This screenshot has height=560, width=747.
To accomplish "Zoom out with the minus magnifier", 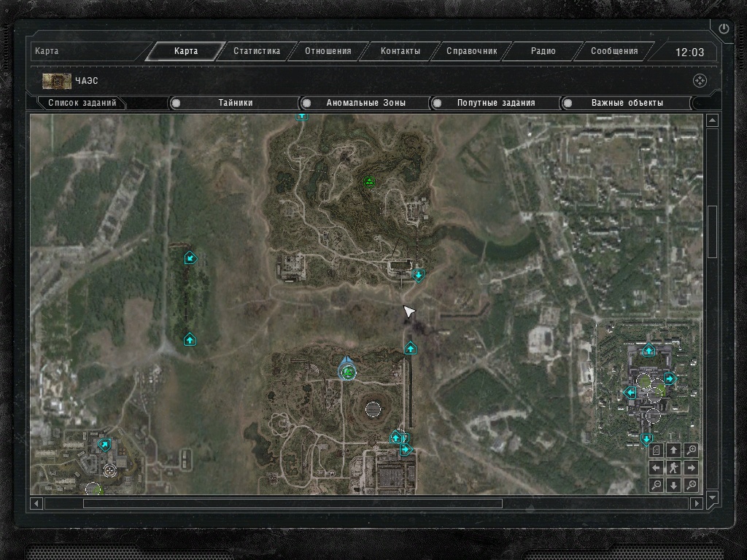I will (x=656, y=485).
